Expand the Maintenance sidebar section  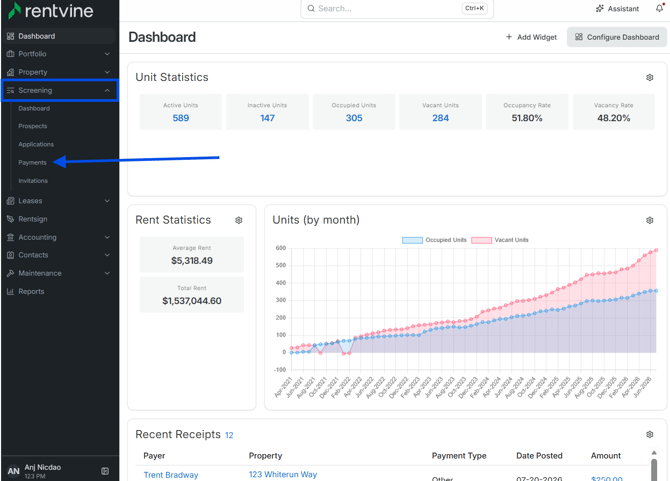[59, 273]
